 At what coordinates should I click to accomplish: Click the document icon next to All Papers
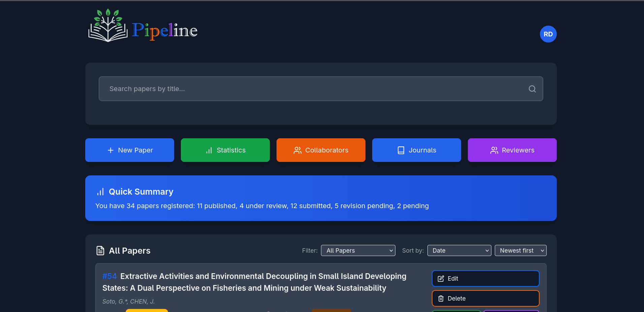[100, 250]
